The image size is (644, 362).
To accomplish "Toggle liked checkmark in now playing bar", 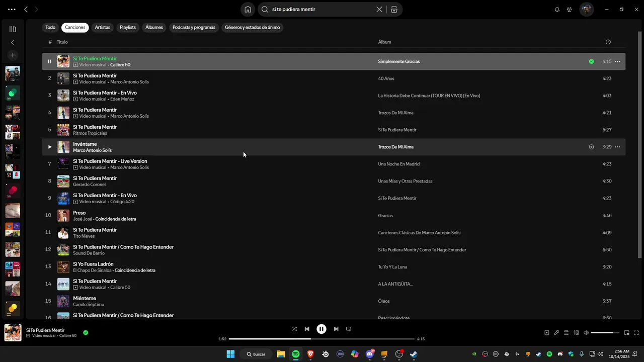I will [86, 332].
